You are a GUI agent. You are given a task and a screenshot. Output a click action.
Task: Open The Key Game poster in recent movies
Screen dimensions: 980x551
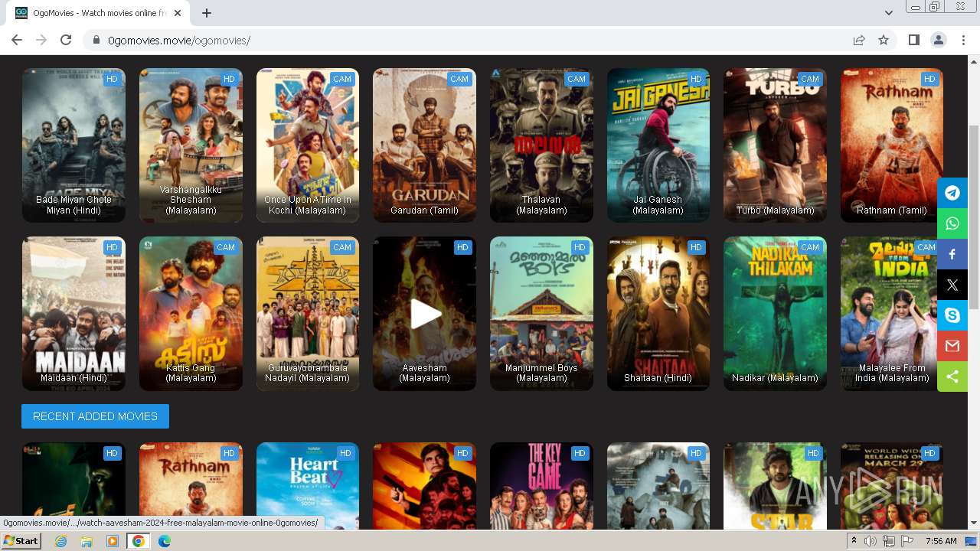coord(541,485)
